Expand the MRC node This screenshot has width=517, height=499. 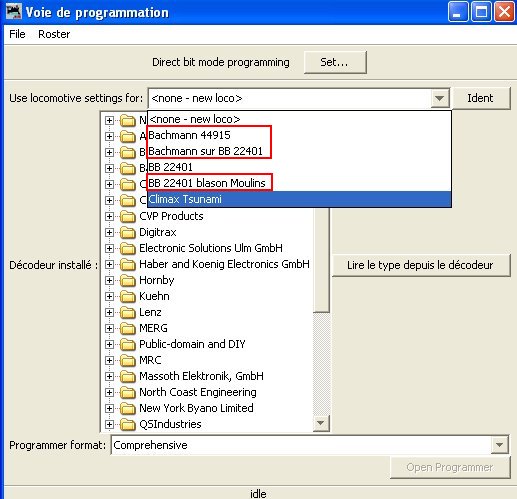tap(109, 360)
